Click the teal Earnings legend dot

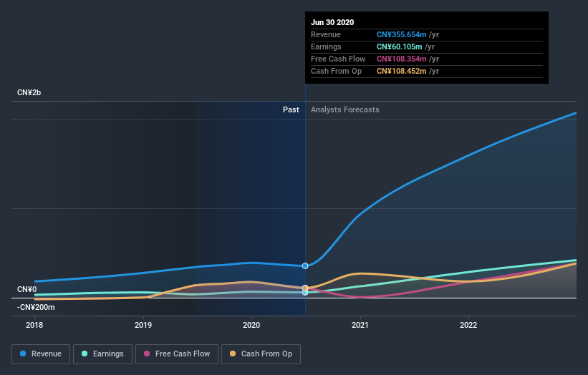tap(85, 354)
